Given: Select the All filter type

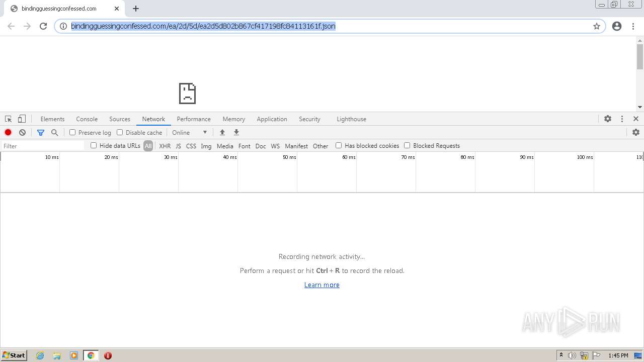Looking at the screenshot, I should pyautogui.click(x=148, y=146).
